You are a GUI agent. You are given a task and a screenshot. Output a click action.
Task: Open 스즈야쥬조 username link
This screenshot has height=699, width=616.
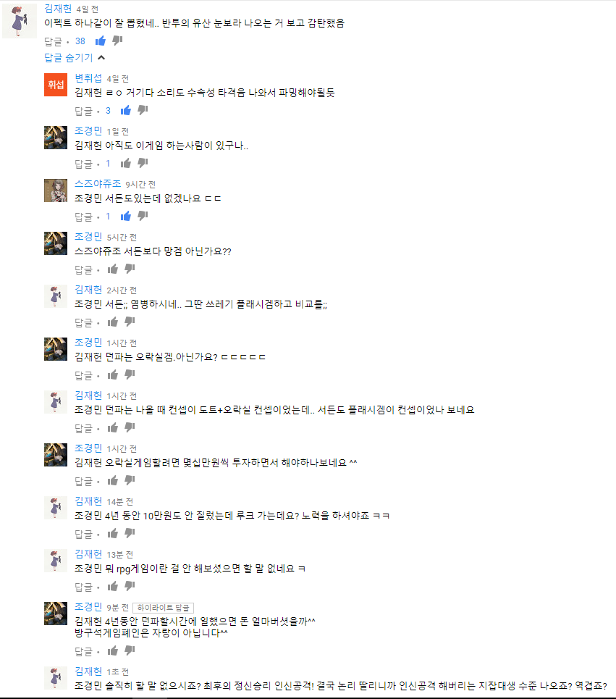[98, 184]
